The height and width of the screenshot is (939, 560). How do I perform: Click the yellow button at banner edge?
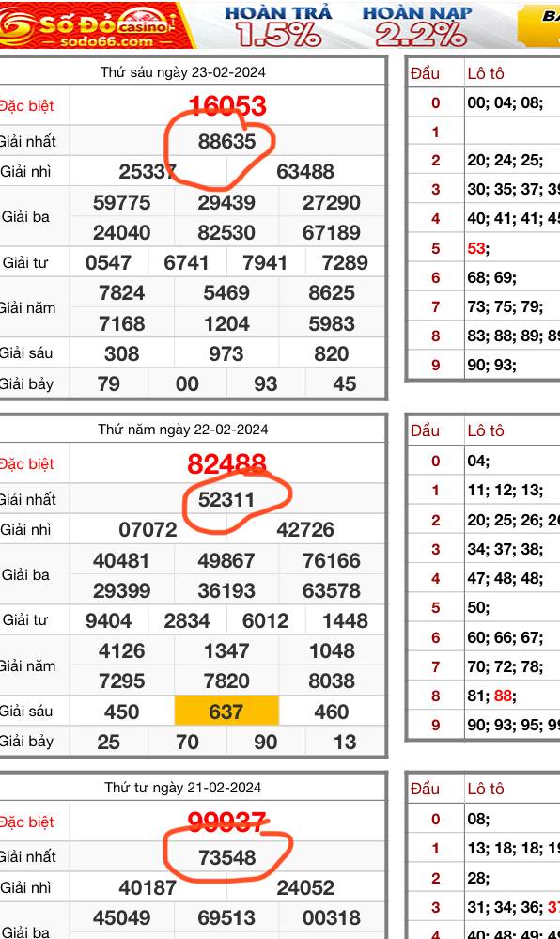(539, 25)
